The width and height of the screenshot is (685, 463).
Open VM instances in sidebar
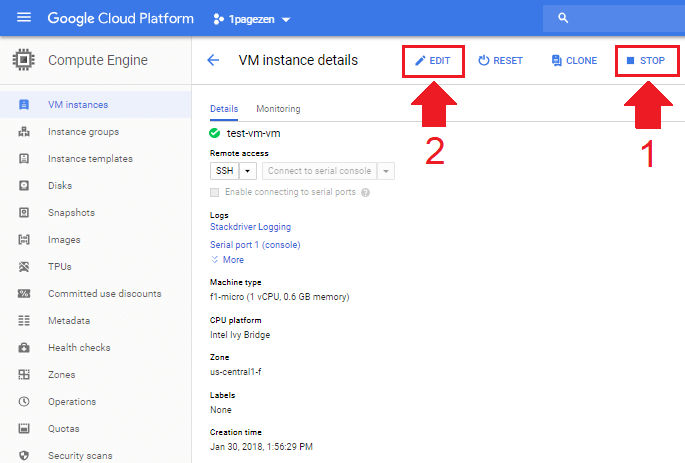click(95, 104)
